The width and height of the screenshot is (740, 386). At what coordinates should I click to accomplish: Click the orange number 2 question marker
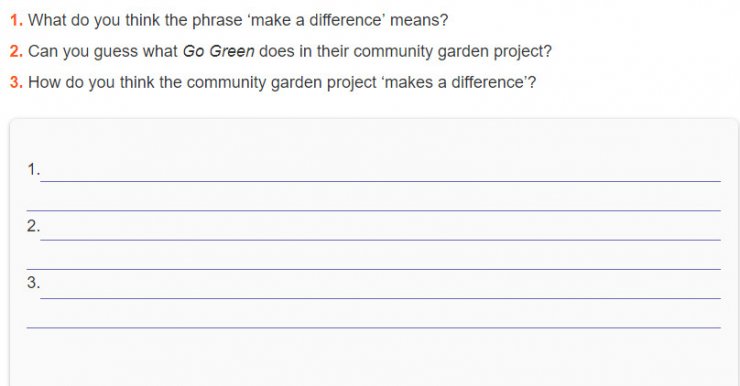(16, 51)
